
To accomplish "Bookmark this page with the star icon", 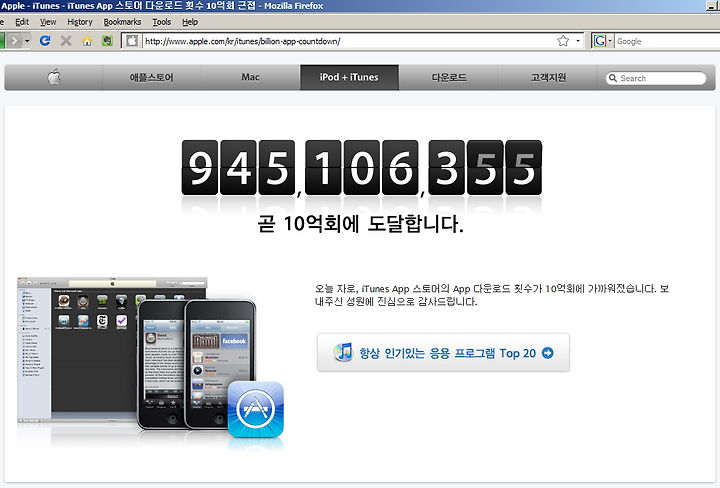I will 563,41.
